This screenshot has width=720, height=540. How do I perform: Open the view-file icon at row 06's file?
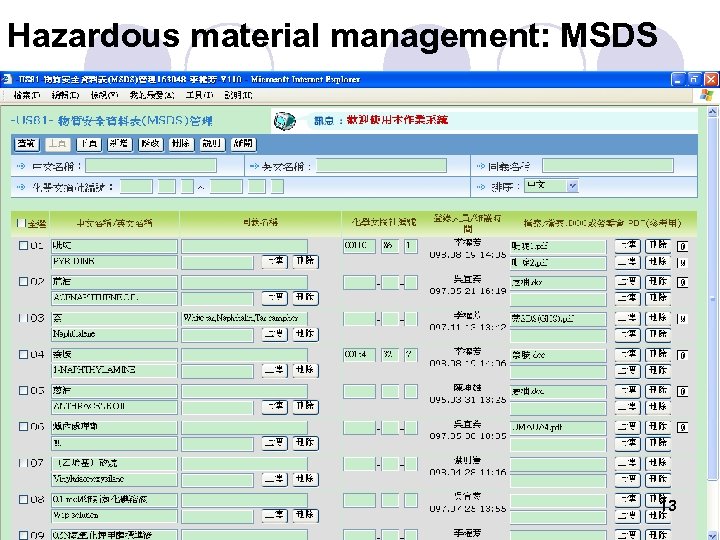[682, 428]
